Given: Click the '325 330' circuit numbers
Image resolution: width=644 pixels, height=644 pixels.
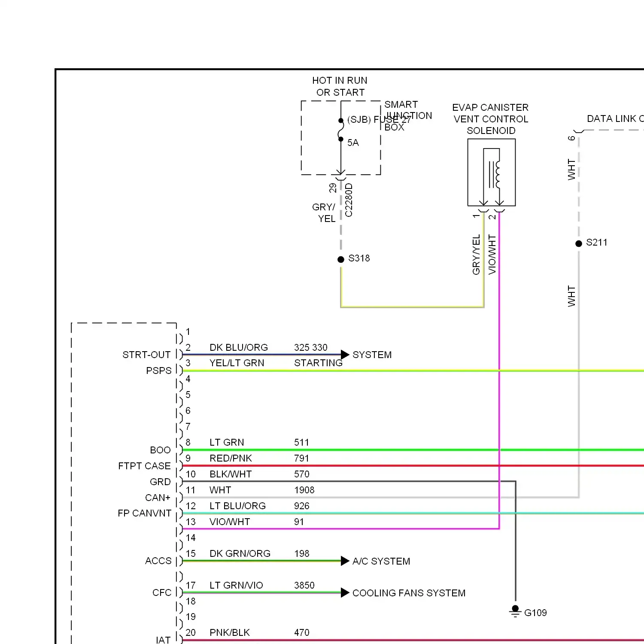Looking at the screenshot, I should pyautogui.click(x=310, y=347).
